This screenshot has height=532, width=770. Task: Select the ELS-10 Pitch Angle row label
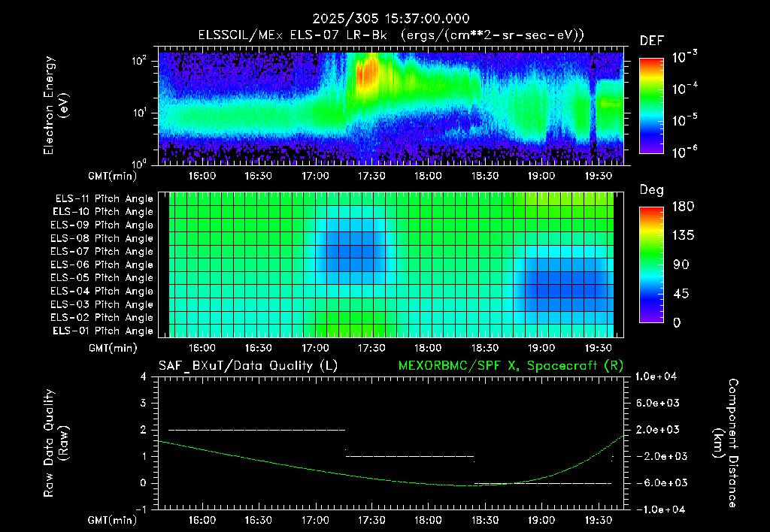pos(103,212)
